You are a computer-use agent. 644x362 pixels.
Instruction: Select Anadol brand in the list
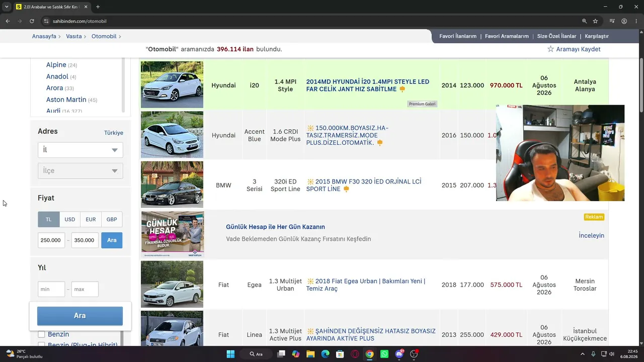click(x=57, y=76)
